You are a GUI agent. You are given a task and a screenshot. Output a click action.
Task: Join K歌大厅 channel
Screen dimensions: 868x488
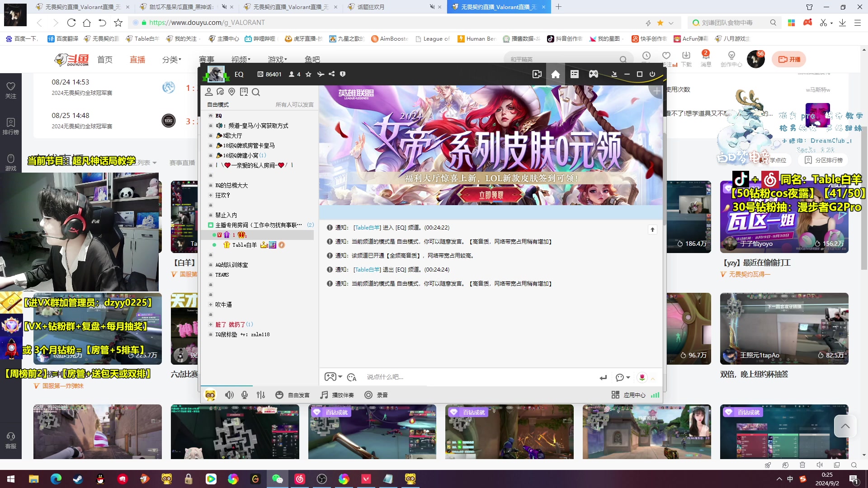(x=232, y=136)
